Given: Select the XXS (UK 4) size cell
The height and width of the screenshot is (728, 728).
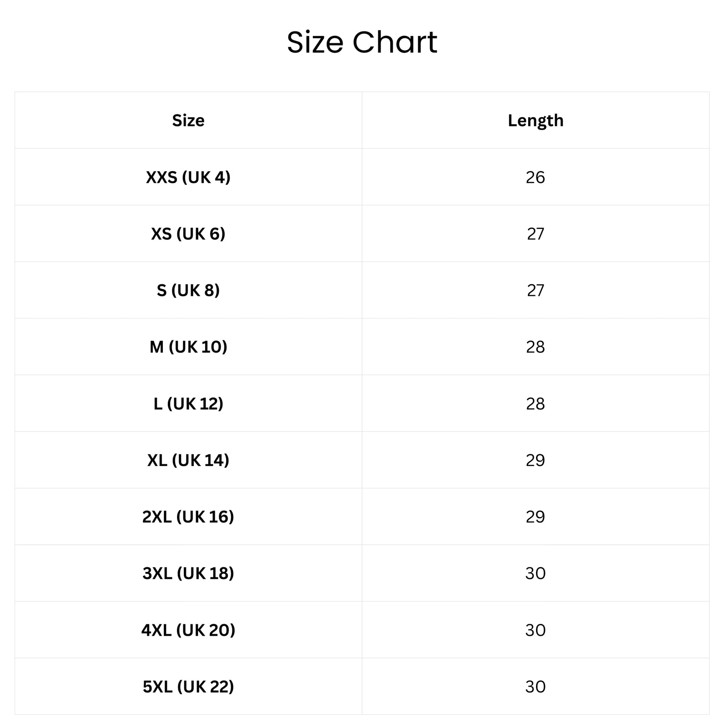Looking at the screenshot, I should coord(188,177).
